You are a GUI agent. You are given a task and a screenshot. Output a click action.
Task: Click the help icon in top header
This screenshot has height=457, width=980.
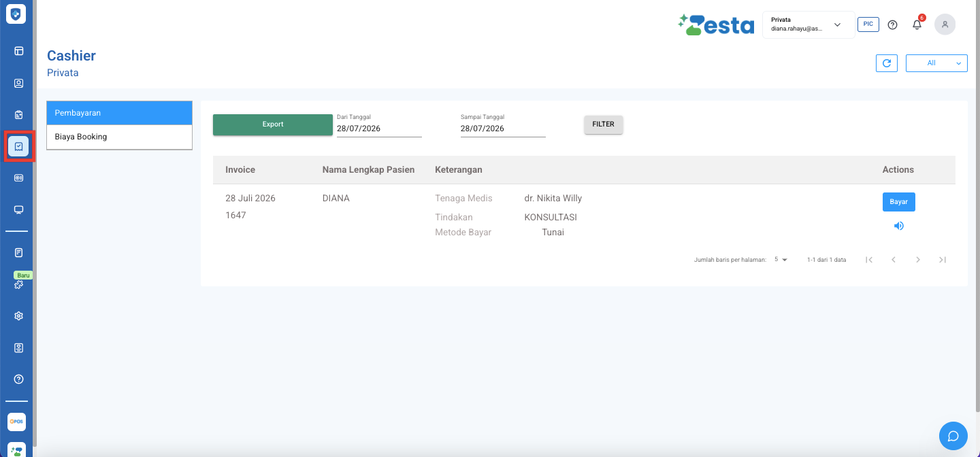(893, 24)
